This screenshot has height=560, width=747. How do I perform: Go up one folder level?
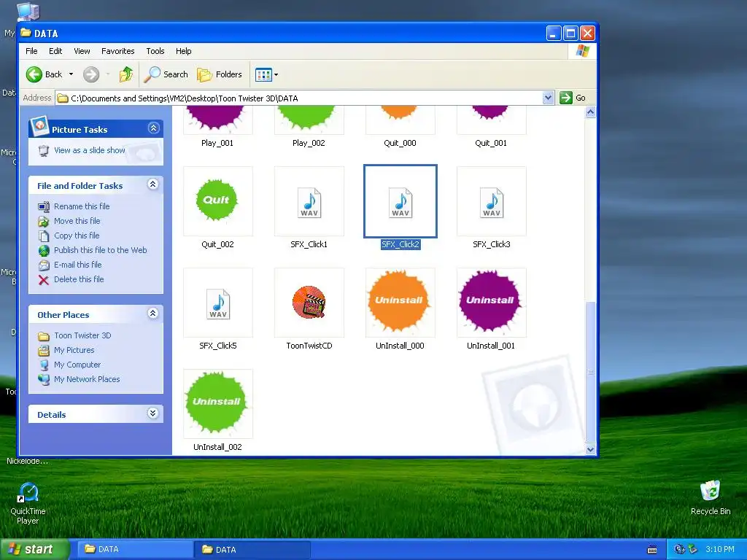125,74
